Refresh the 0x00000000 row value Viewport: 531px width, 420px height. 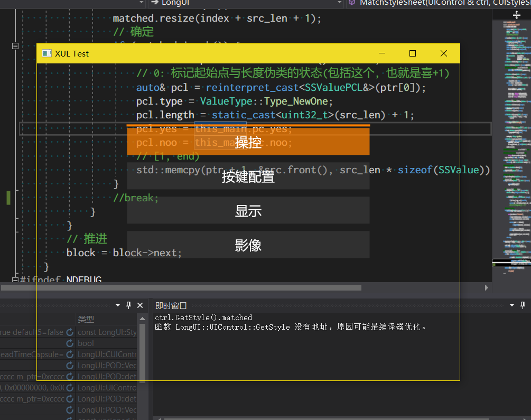click(x=70, y=387)
